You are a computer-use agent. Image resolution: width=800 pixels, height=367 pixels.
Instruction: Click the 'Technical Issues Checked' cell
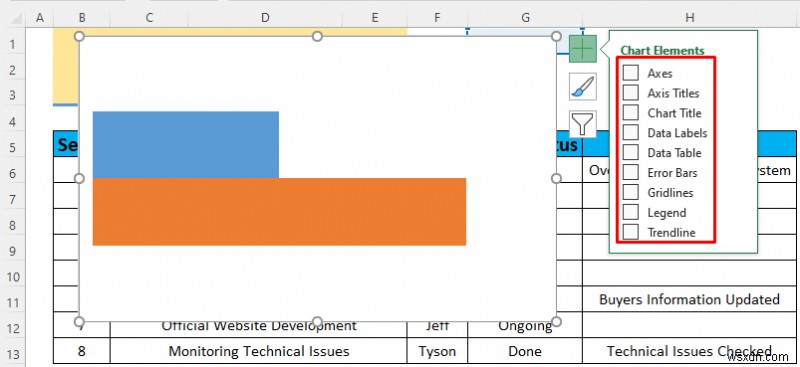[689, 351]
